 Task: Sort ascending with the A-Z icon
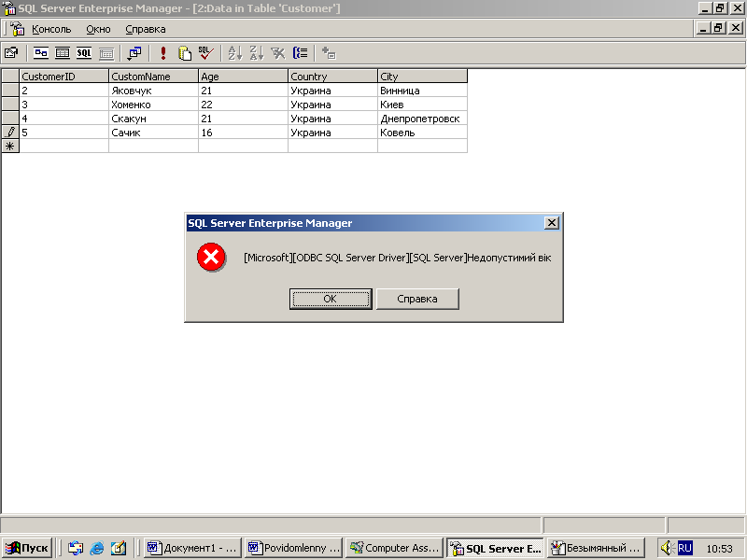[x=235, y=53]
